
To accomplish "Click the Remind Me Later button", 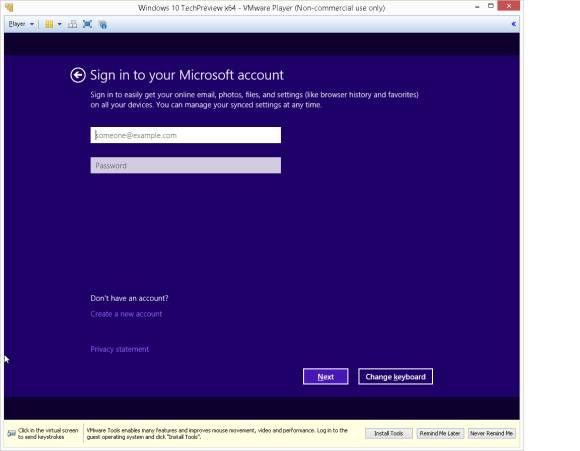I will [440, 433].
